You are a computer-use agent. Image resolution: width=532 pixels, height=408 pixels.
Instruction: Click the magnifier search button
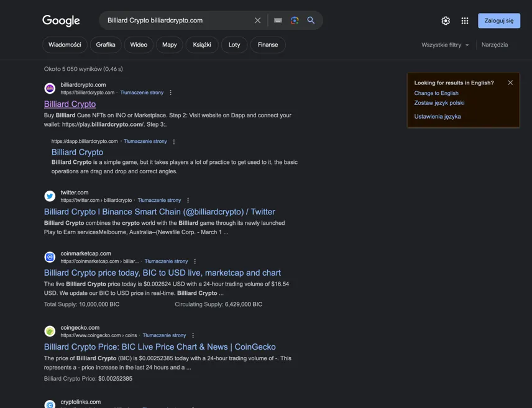[311, 20]
